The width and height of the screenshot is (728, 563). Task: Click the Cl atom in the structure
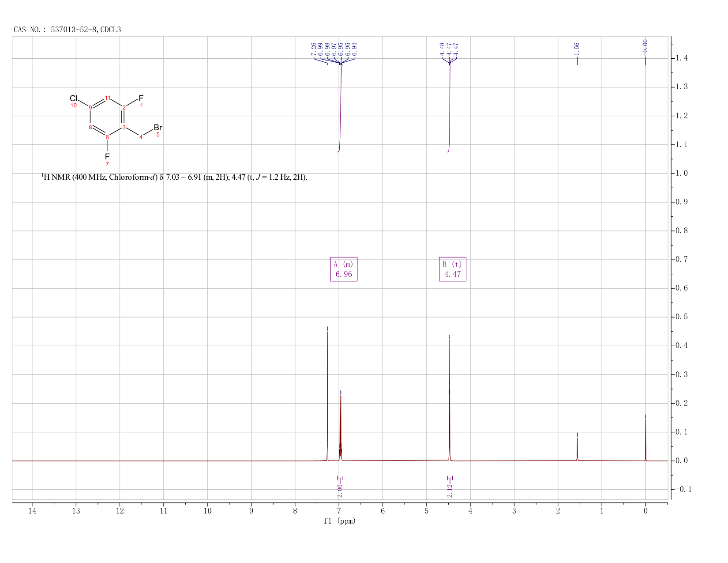coord(74,98)
